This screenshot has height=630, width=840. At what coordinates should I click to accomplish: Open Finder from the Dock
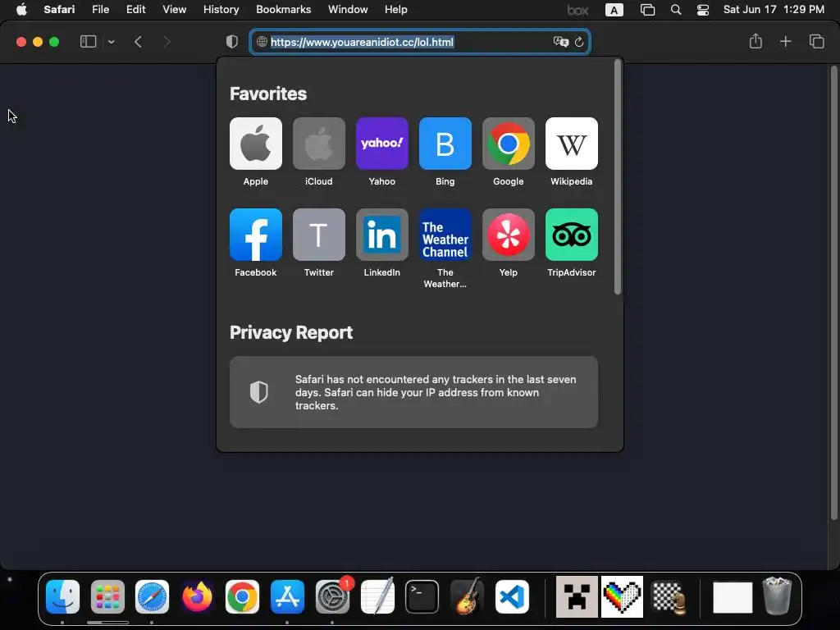click(x=62, y=597)
